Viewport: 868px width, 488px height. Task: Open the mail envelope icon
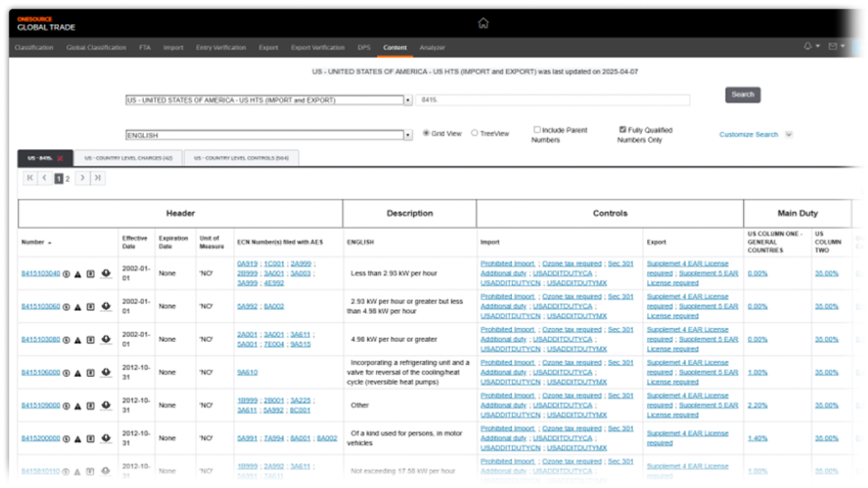[832, 47]
